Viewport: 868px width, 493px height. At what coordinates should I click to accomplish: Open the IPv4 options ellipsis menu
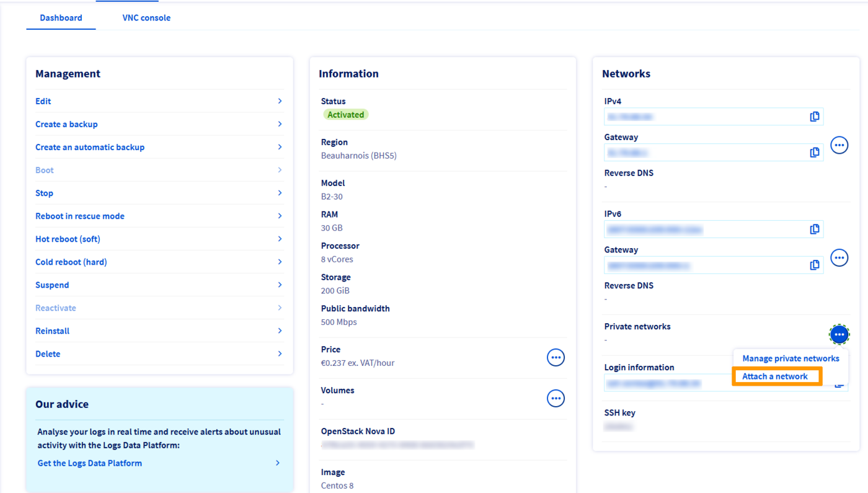(839, 146)
